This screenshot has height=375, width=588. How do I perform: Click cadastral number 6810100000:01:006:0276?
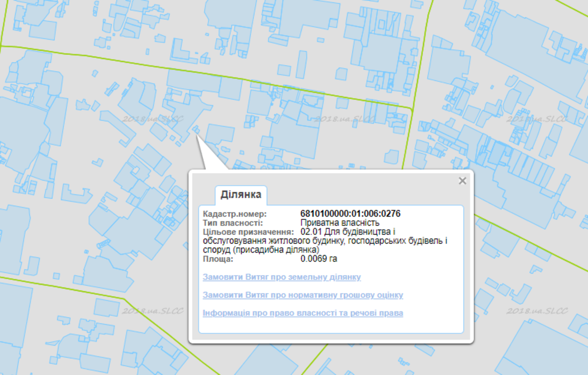[350, 214]
